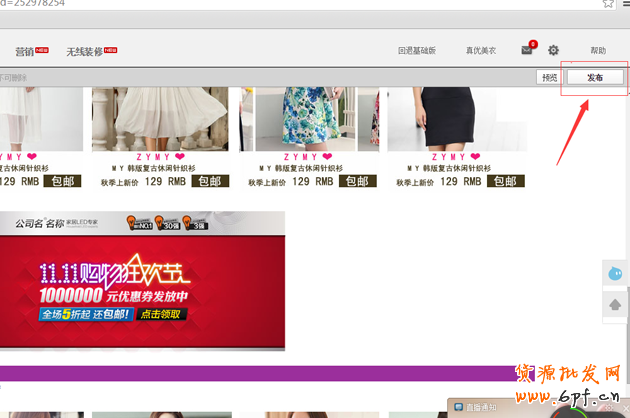This screenshot has height=418, width=630.
Task: Click the 直播通知 notification icon
Action: tap(458, 407)
